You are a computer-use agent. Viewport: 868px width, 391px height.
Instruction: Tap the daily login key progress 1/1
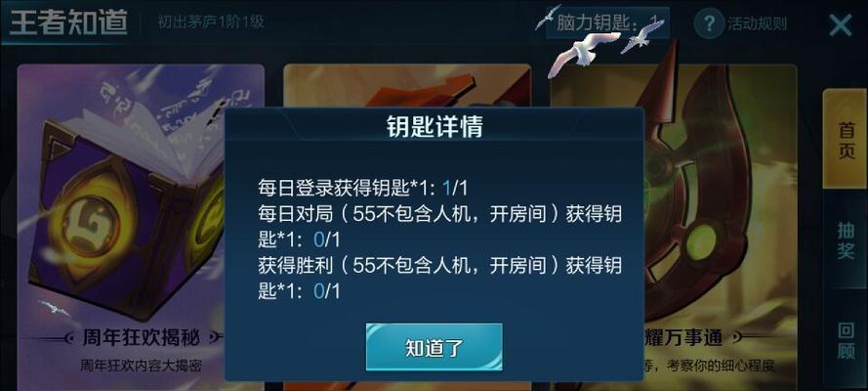point(455,189)
